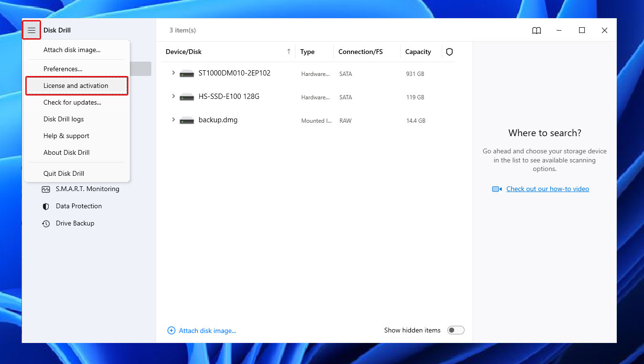Minimize the Disk Drill window
The width and height of the screenshot is (644, 364).
[559, 31]
